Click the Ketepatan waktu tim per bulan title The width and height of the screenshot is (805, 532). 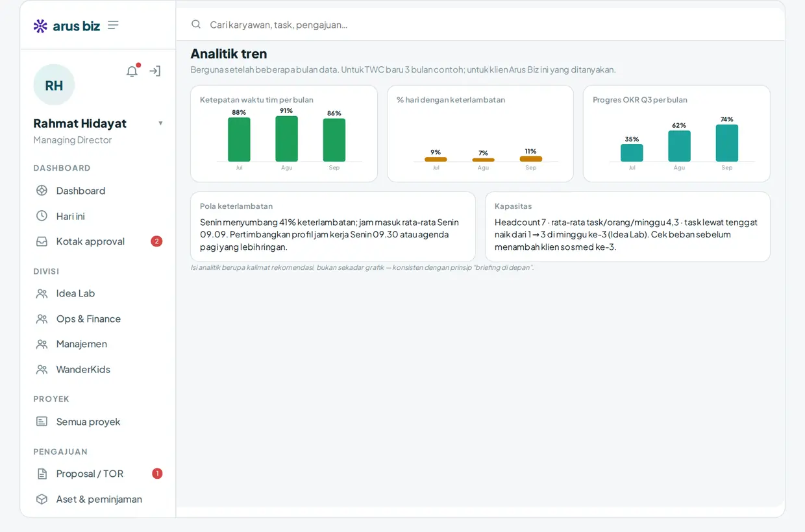256,100
